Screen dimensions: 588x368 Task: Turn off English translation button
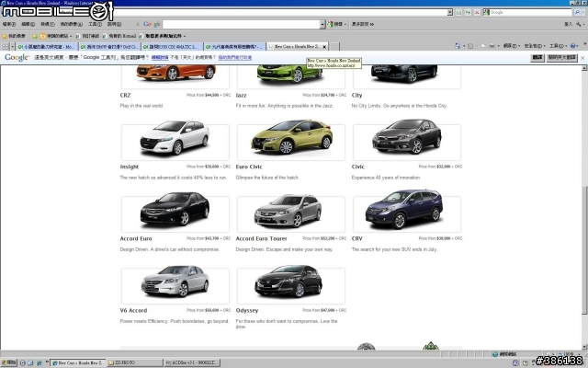tap(561, 57)
